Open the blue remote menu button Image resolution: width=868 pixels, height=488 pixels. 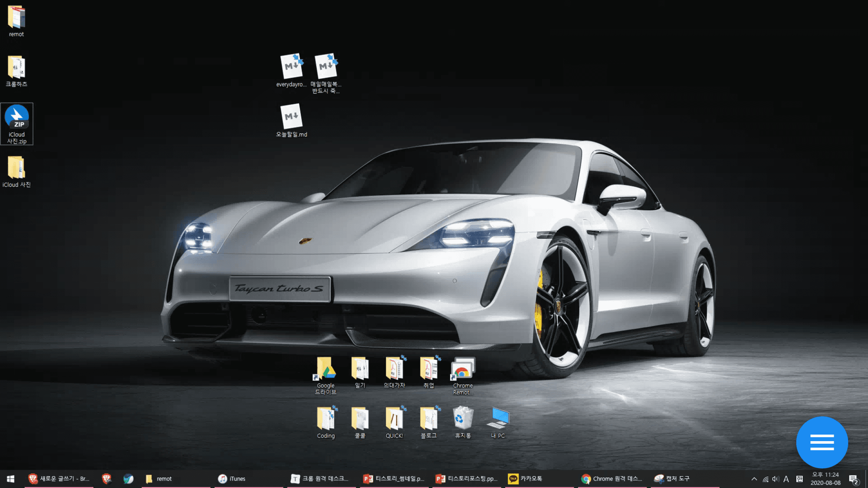click(x=822, y=442)
